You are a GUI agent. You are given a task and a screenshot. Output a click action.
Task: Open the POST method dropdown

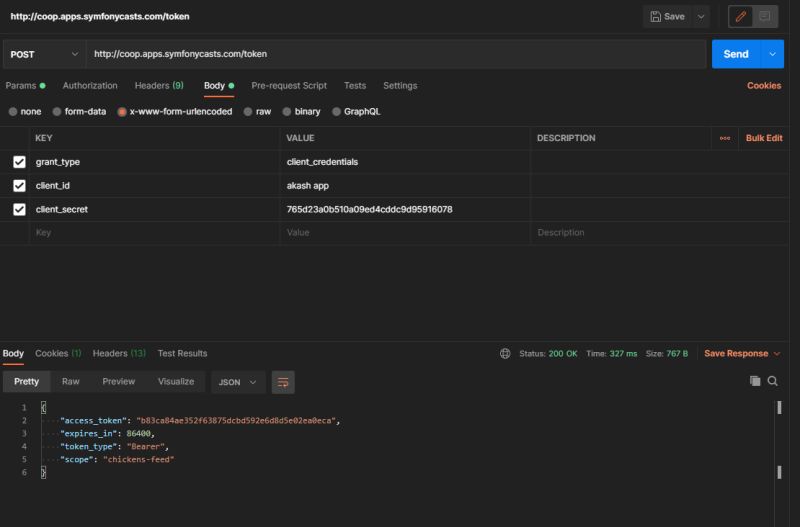pyautogui.click(x=44, y=54)
